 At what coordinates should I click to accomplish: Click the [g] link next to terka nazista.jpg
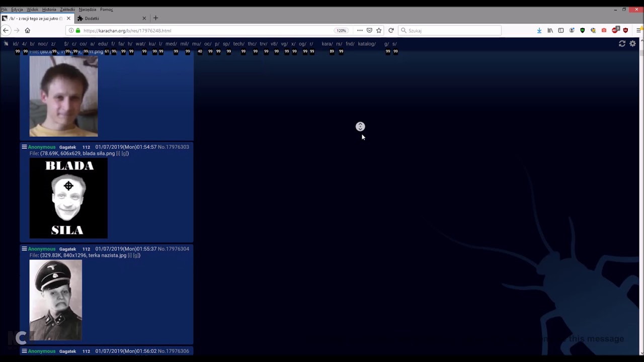pyautogui.click(x=136, y=255)
